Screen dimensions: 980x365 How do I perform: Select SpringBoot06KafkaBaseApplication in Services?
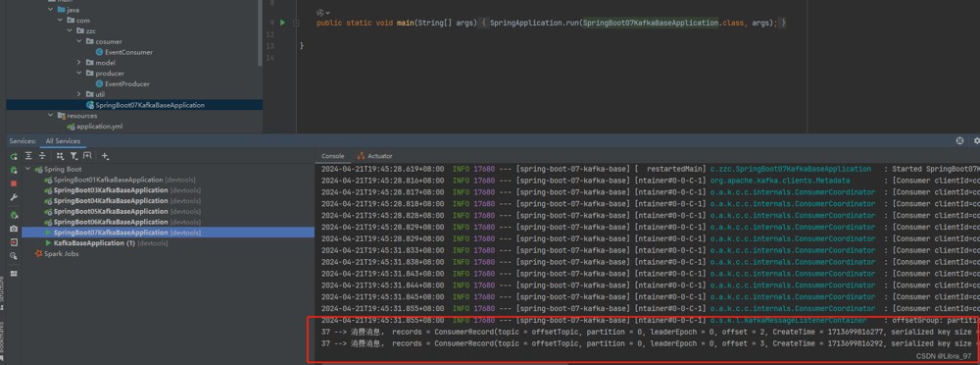pos(122,223)
